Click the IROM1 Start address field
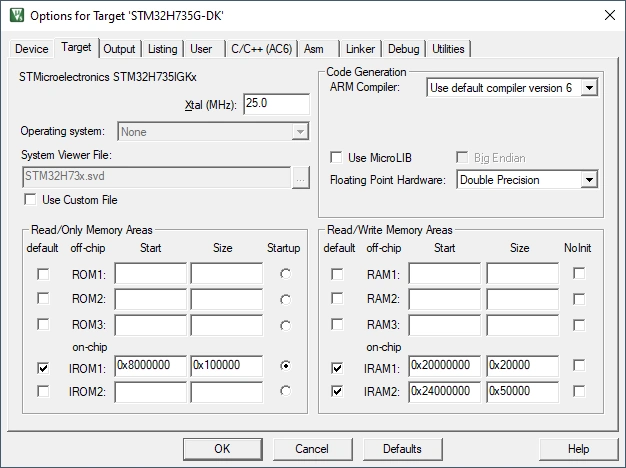The width and height of the screenshot is (626, 468). click(x=150, y=367)
